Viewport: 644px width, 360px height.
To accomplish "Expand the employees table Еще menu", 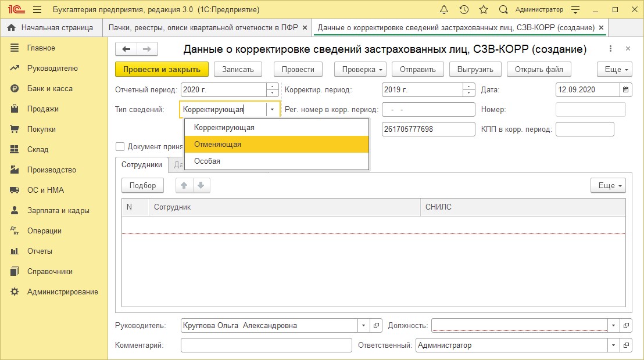I will pyautogui.click(x=609, y=186).
